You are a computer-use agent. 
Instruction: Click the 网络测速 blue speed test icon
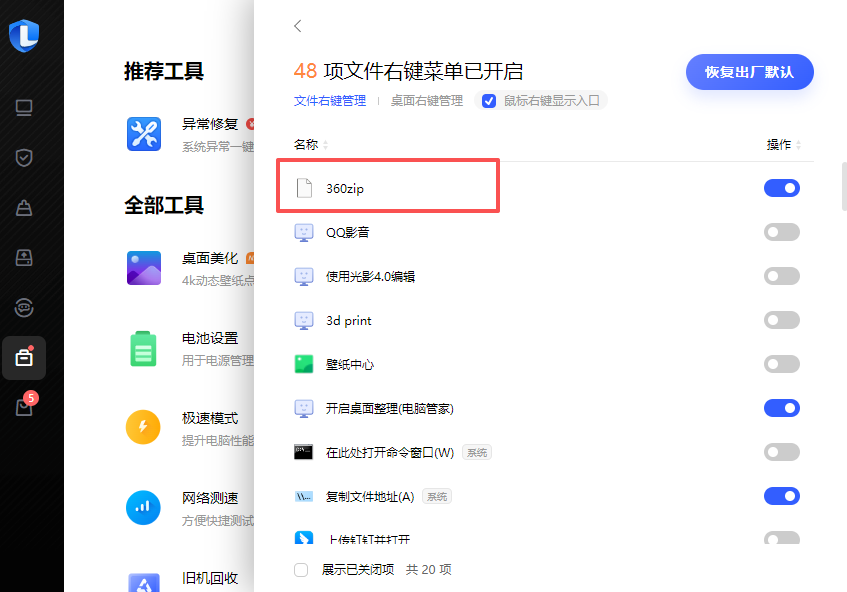(144, 507)
